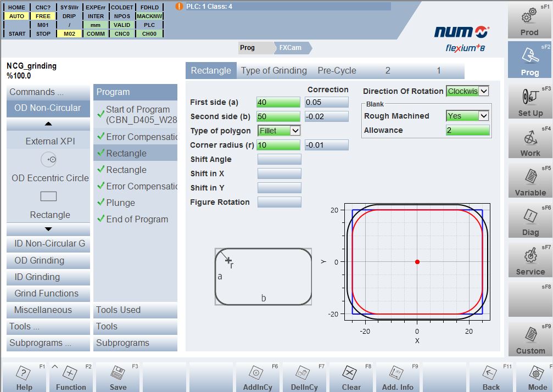The height and width of the screenshot is (392, 553).
Task: Open the Service screen icon
Action: tap(529, 259)
